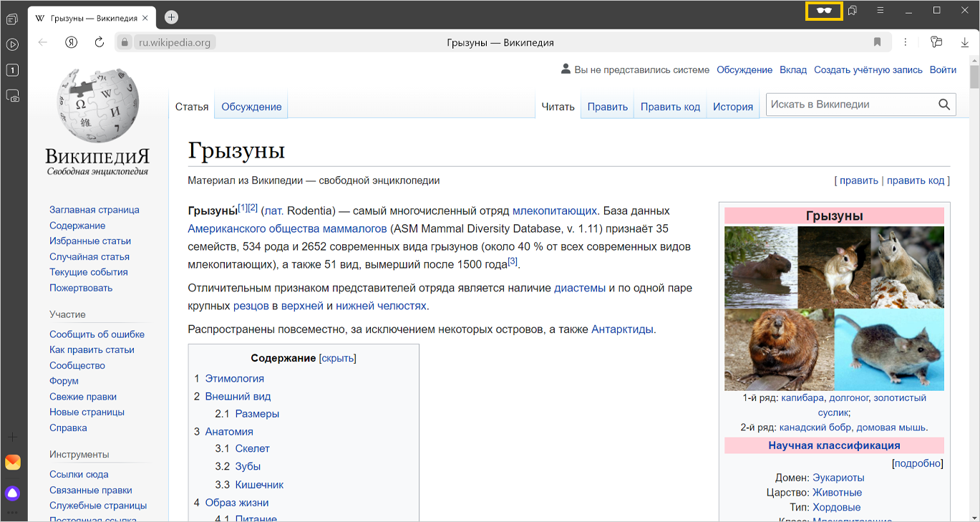This screenshot has height=522, width=980.
Task: Take a screenshot with sidebar camera icon
Action: click(12, 96)
